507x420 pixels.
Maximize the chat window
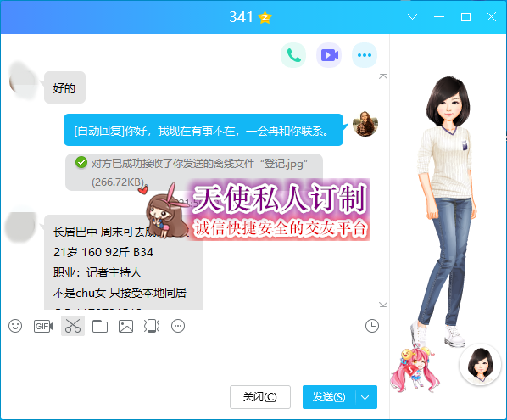pyautogui.click(x=465, y=17)
